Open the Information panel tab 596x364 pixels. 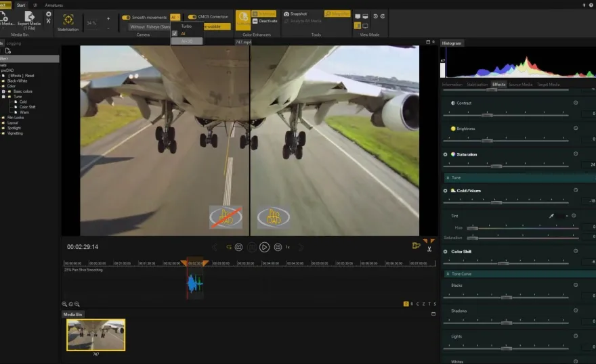point(452,85)
